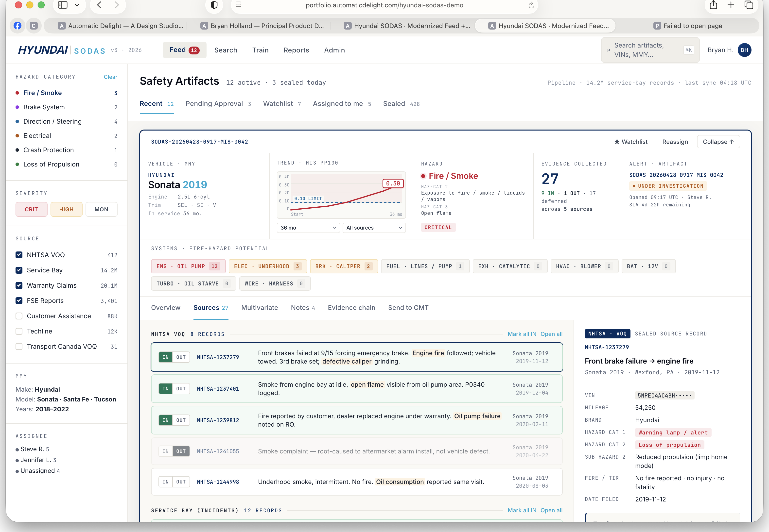
Task: Enable the Techline source checkbox
Action: [x=19, y=331]
